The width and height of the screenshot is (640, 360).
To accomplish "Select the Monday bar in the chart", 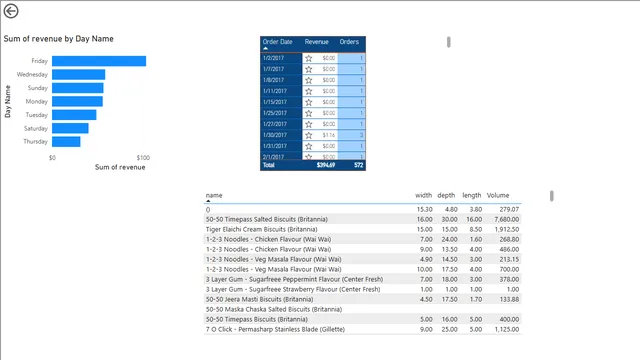I will tap(77, 101).
